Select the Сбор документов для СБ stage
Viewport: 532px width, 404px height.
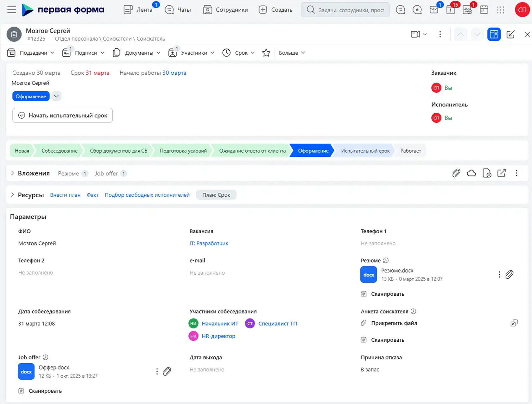pyautogui.click(x=118, y=151)
